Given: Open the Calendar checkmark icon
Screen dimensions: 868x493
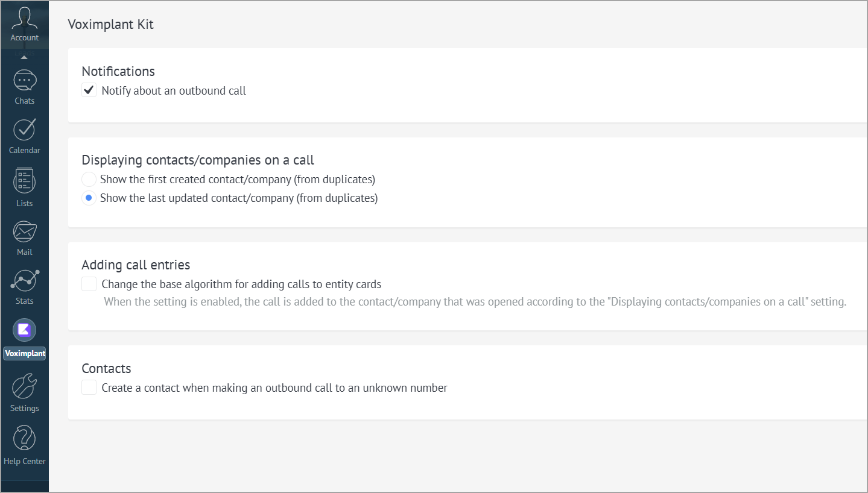Looking at the screenshot, I should pos(25,130).
